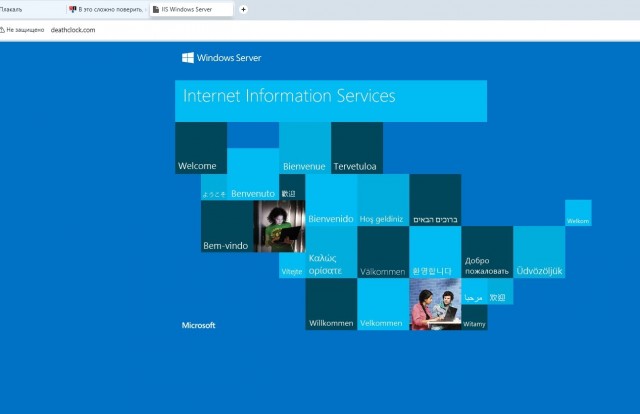Click the Benvenuto tile
This screenshot has width=640, height=414.
pyautogui.click(x=253, y=174)
